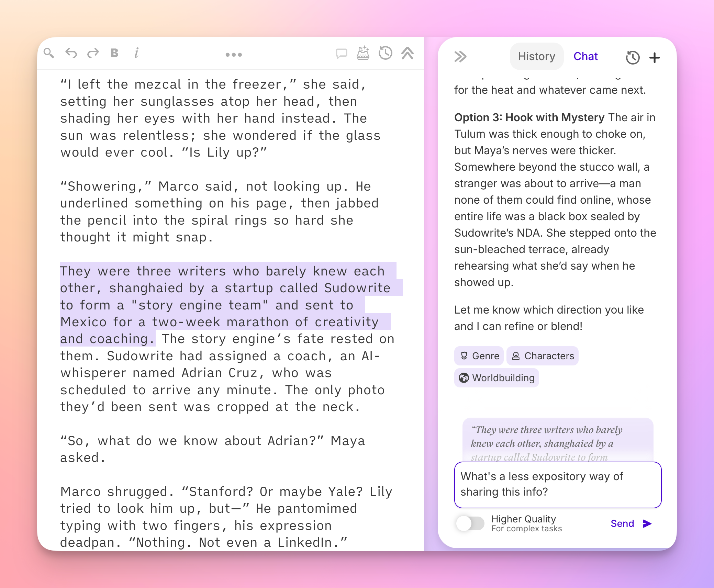
Task: Toggle italic formatting
Action: pyautogui.click(x=136, y=53)
